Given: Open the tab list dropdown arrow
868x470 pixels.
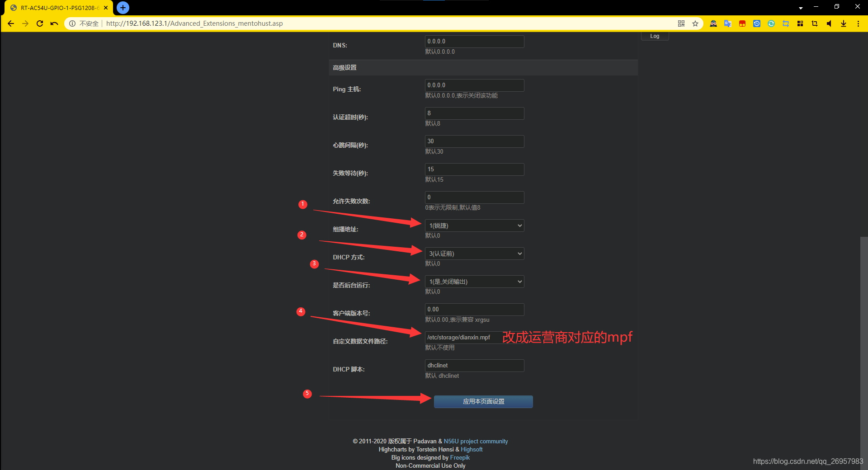Looking at the screenshot, I should 801,8.
